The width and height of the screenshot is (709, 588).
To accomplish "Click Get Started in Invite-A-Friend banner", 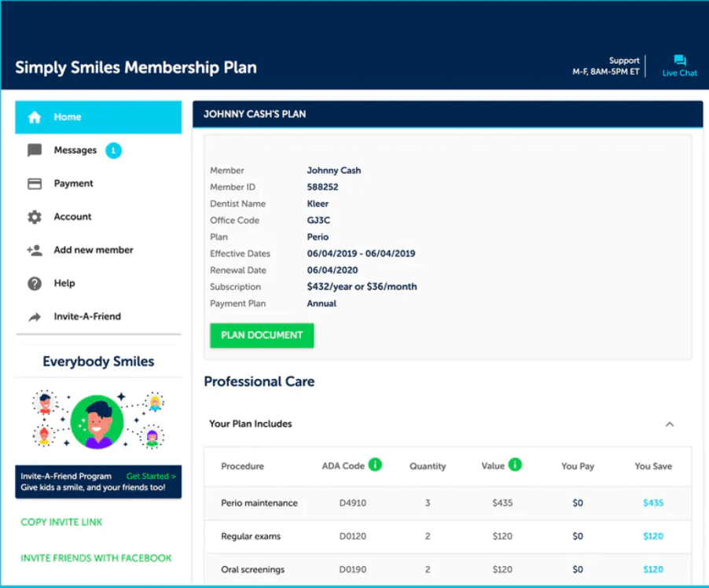I will tap(151, 476).
